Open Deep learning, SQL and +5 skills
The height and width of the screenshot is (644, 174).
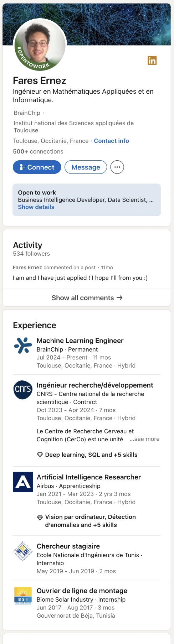pos(91,455)
